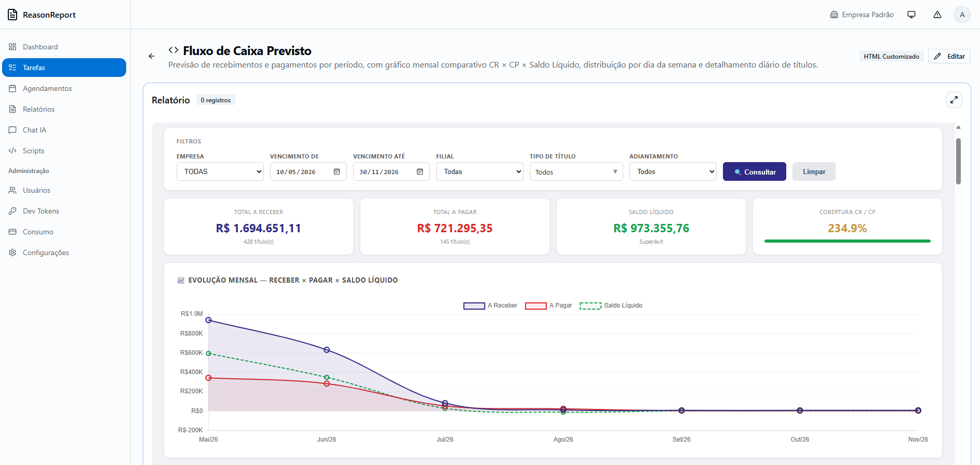
Task: Click the monitor icon in top bar
Action: coord(911,15)
